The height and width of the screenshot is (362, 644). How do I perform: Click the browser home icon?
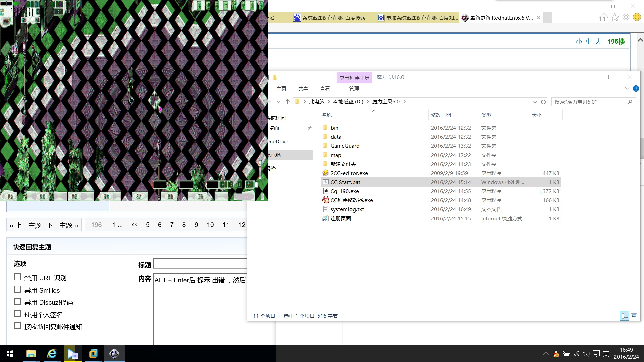603,17
